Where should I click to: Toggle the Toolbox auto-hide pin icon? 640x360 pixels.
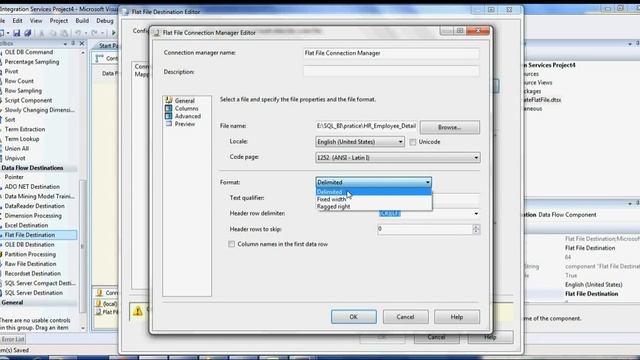(x=73, y=43)
